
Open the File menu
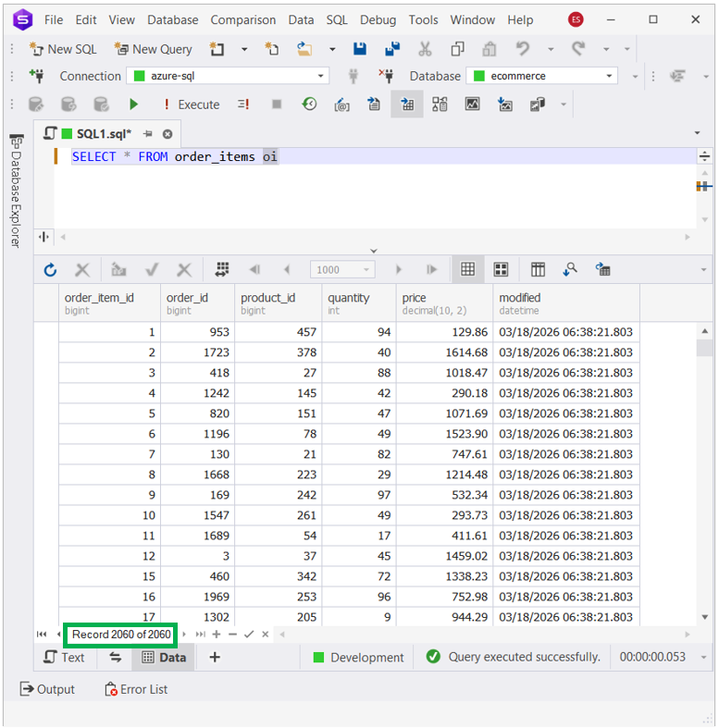(x=54, y=20)
